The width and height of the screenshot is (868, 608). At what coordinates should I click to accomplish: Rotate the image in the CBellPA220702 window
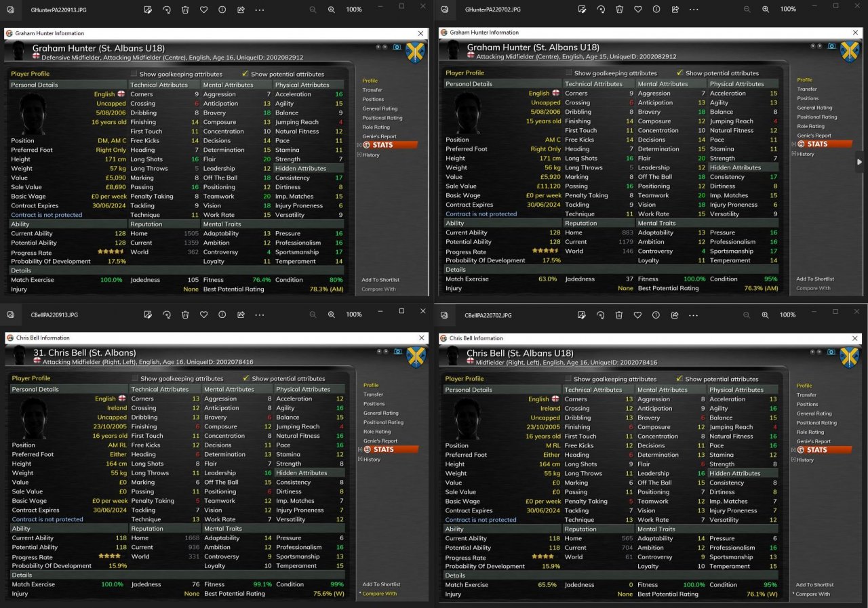pyautogui.click(x=601, y=315)
